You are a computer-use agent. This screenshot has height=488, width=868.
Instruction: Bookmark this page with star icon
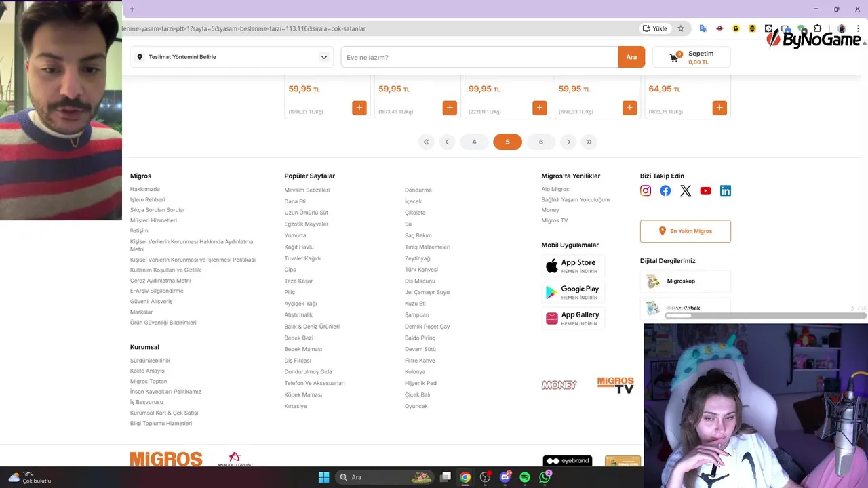click(681, 28)
